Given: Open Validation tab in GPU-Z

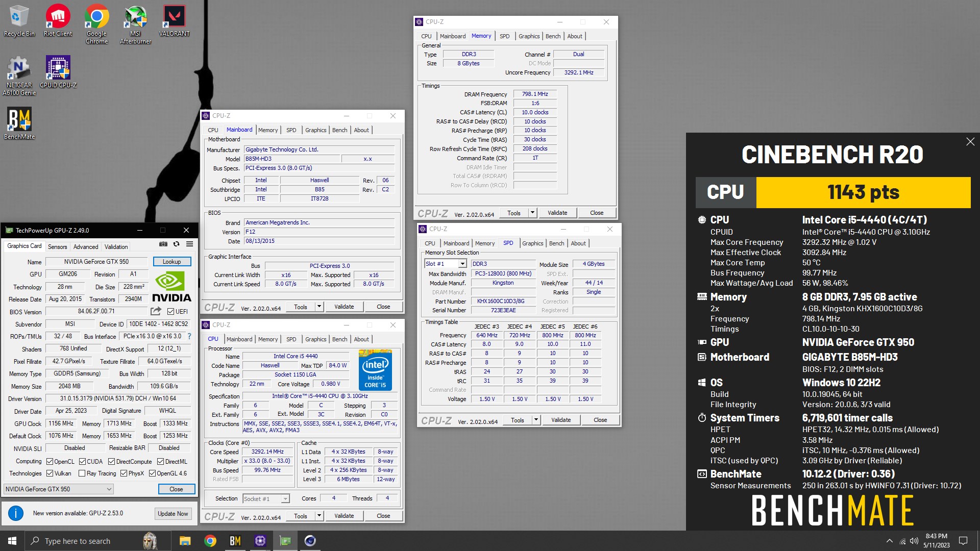Looking at the screenshot, I should click(116, 246).
